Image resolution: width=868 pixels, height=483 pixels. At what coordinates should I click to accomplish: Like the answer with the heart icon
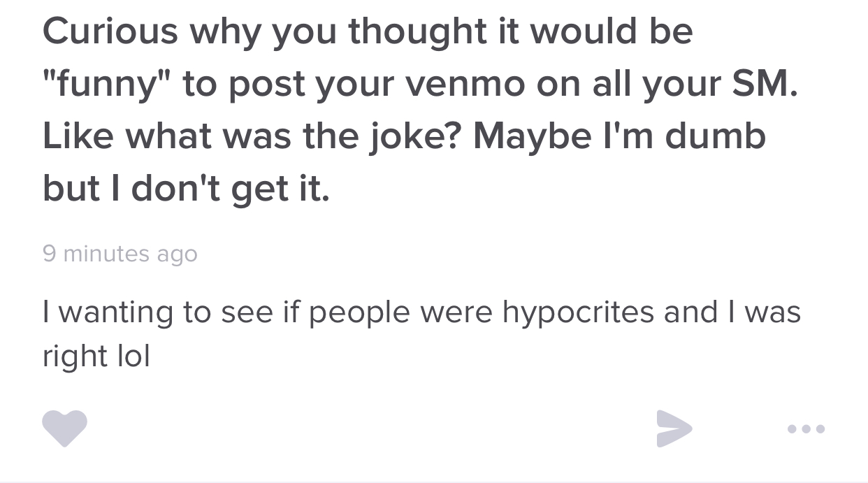point(65,428)
